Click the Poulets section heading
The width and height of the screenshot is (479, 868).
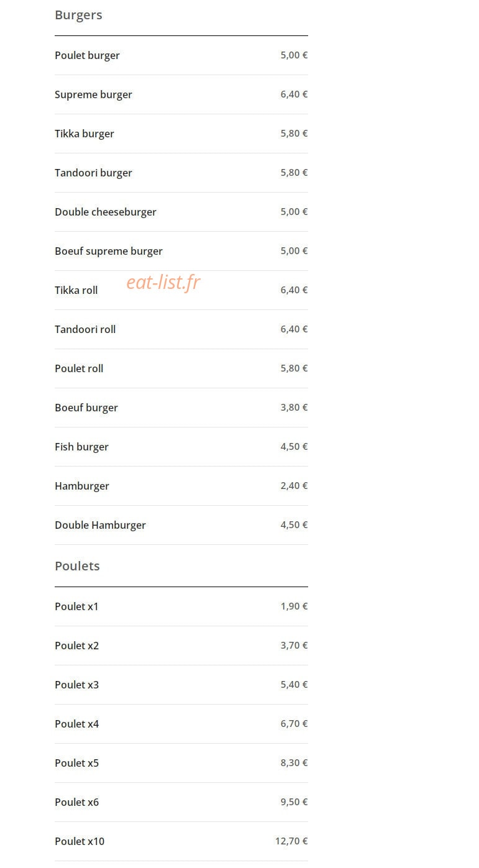pos(77,566)
